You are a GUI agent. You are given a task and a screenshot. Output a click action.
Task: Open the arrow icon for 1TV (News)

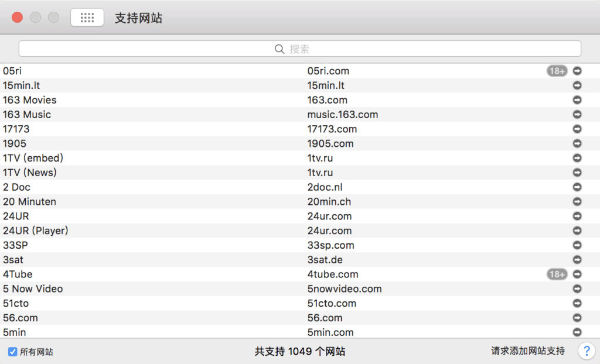coord(577,173)
